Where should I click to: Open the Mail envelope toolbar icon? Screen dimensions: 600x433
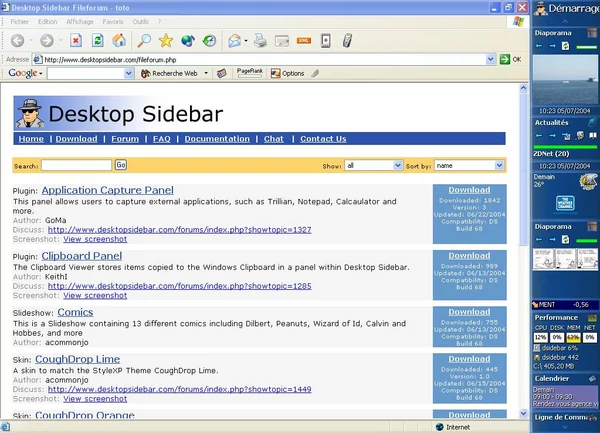[234, 41]
